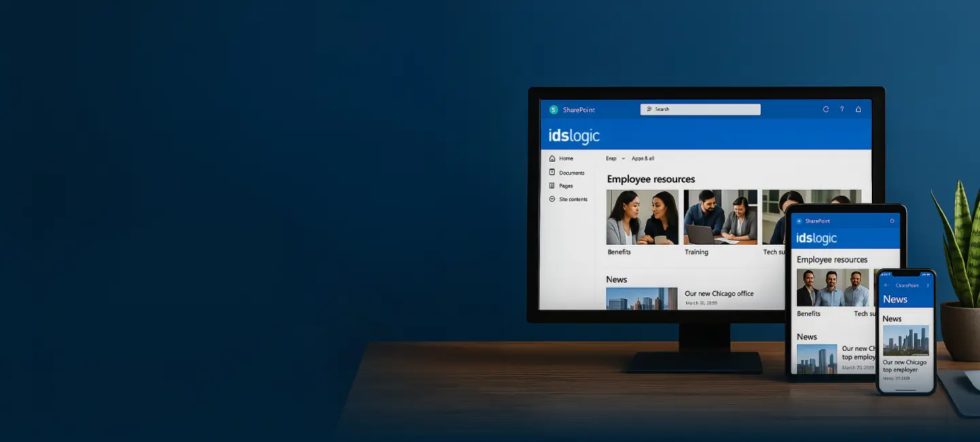Click the Search box on the monitor

(x=700, y=109)
